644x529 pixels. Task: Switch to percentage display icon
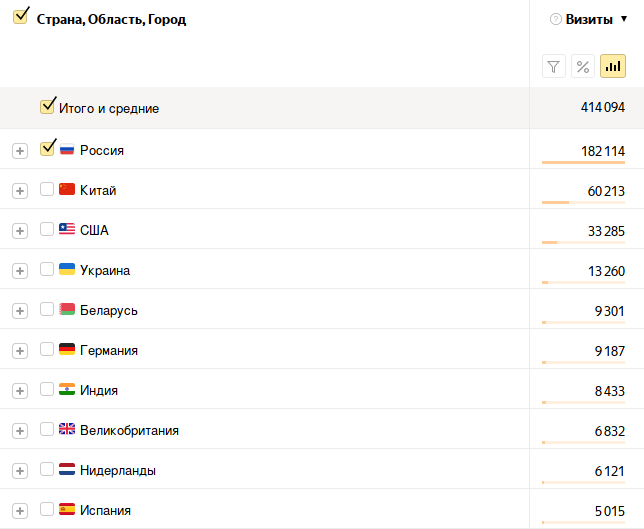pyautogui.click(x=583, y=67)
